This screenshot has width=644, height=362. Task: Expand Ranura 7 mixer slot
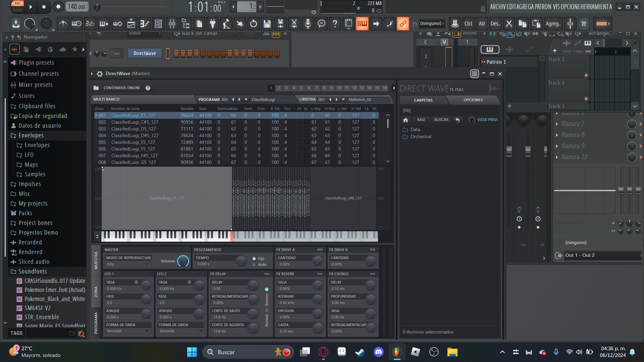point(557,124)
